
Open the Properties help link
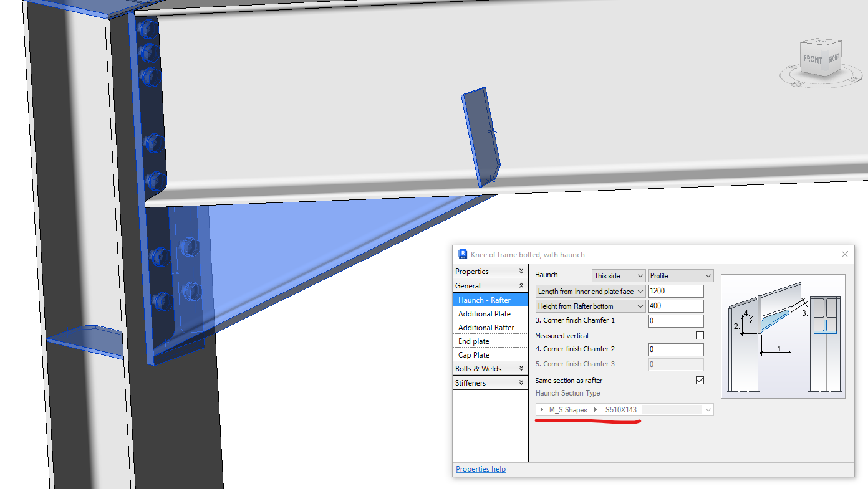[x=481, y=469]
